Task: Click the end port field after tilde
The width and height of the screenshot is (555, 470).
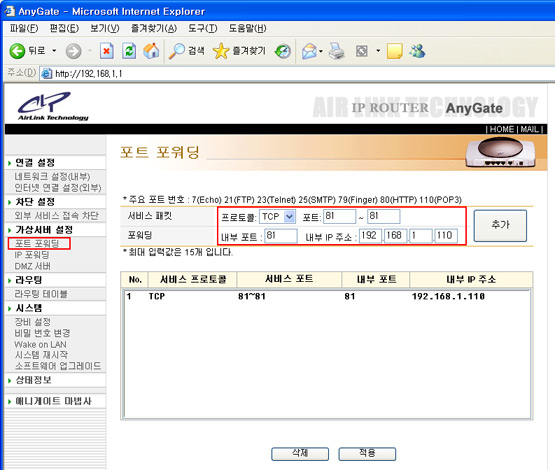Action: point(384,217)
